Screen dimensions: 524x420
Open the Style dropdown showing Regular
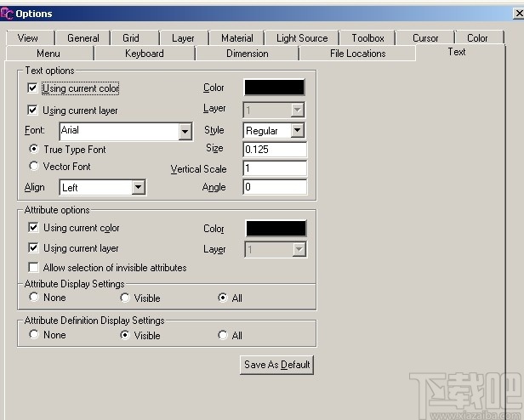click(x=298, y=130)
